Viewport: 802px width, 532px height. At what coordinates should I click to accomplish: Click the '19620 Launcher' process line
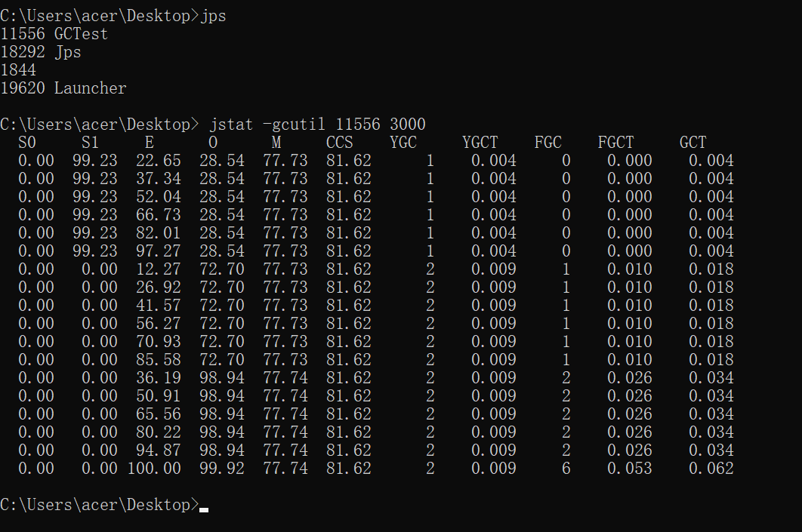pyautogui.click(x=63, y=88)
